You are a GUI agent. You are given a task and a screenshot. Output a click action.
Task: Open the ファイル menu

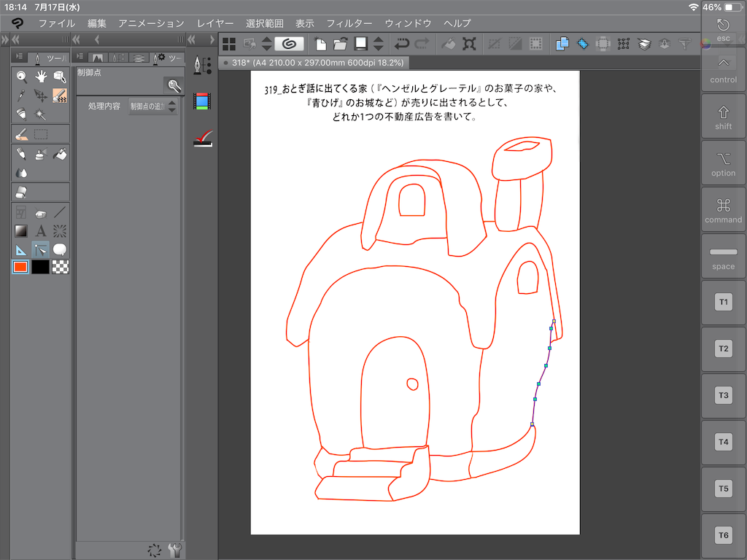coord(57,23)
